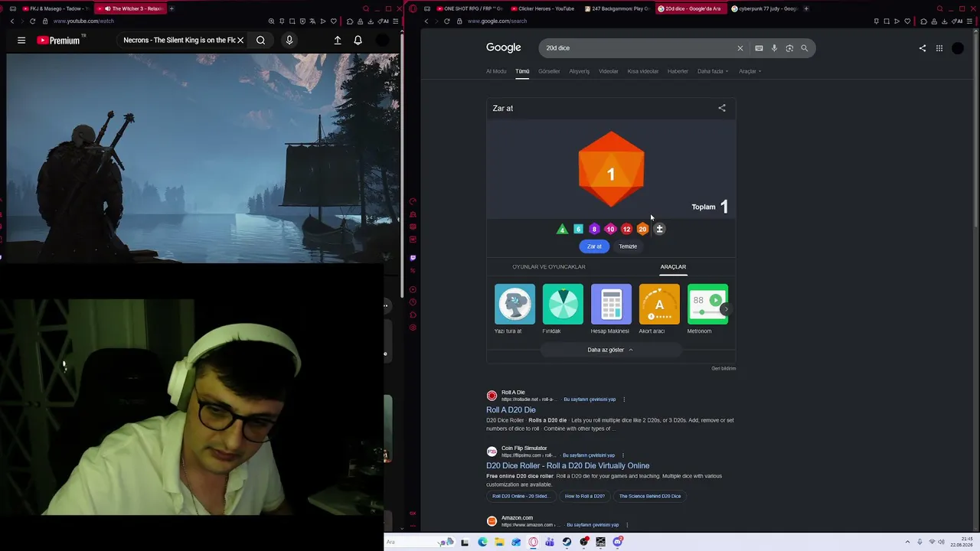
Task: Expand the Daha fazla search filter menu
Action: point(713,71)
